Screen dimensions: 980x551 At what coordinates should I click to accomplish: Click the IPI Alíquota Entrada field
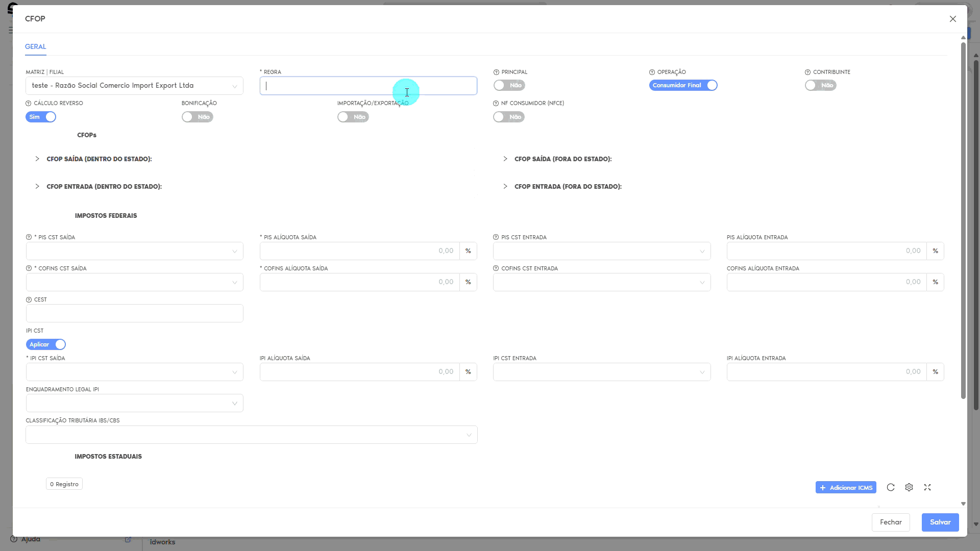(x=827, y=372)
